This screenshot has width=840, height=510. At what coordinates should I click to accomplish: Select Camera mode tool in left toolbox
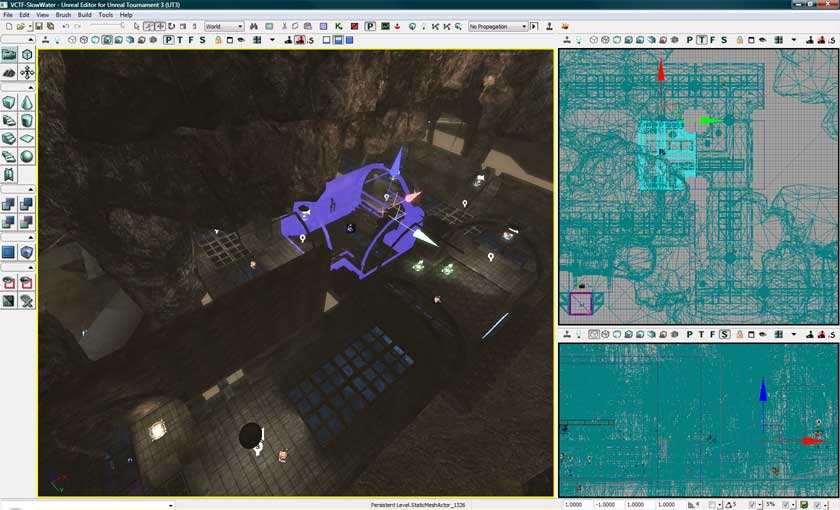9,54
